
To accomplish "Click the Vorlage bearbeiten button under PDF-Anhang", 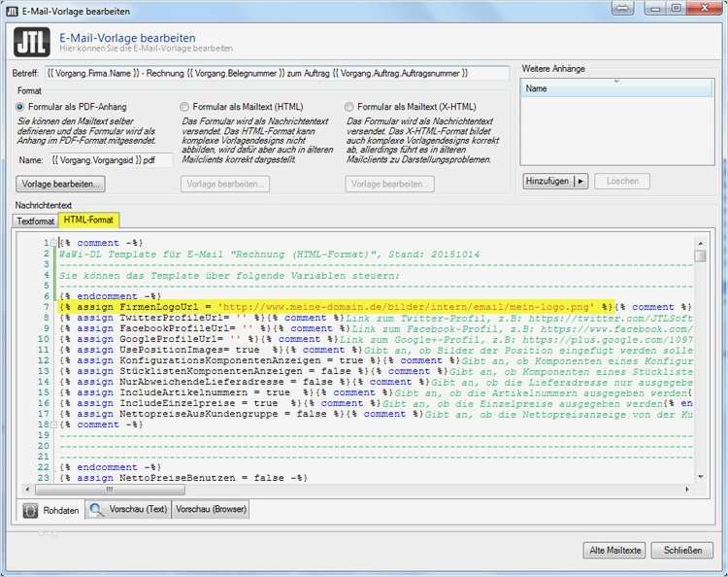I will tap(61, 184).
